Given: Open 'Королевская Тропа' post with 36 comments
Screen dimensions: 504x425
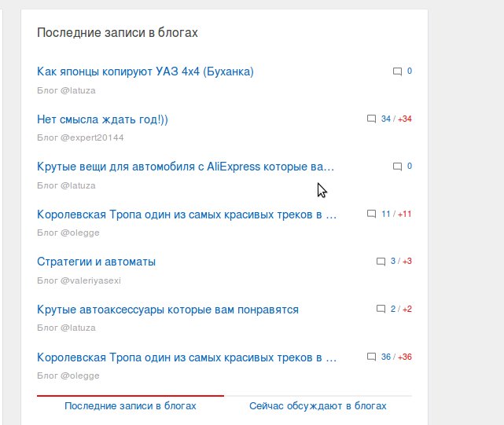Looking at the screenshot, I should click(187, 357).
